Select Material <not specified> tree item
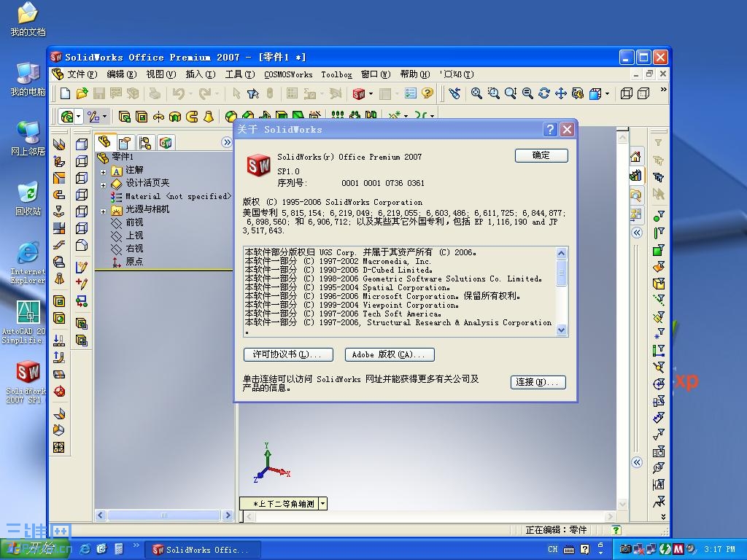 (x=171, y=196)
